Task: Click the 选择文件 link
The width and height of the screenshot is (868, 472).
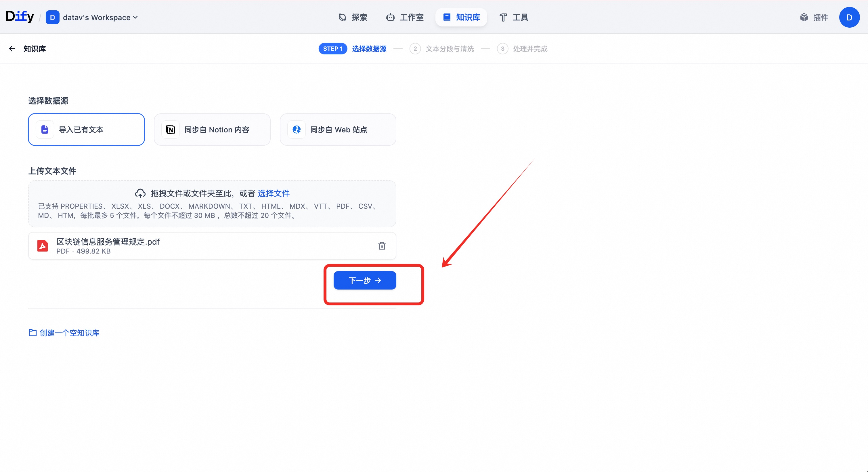Action: (273, 193)
